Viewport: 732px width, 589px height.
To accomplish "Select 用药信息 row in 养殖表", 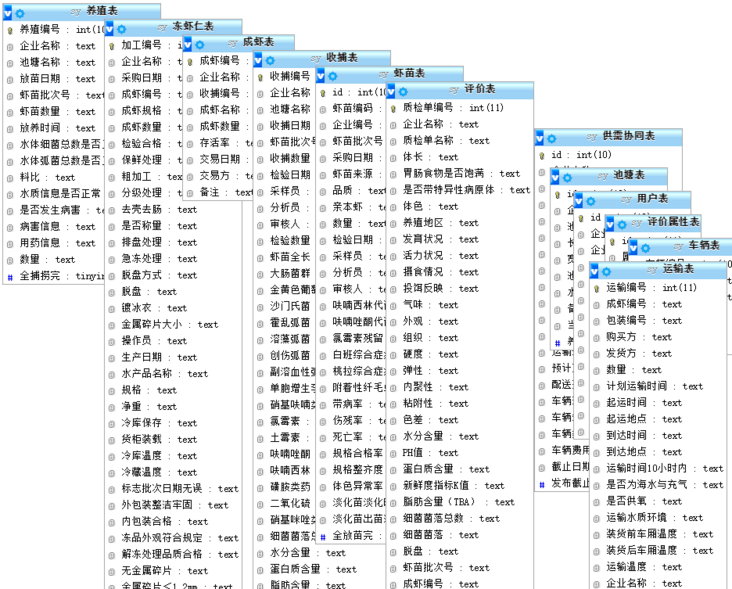I will [53, 243].
